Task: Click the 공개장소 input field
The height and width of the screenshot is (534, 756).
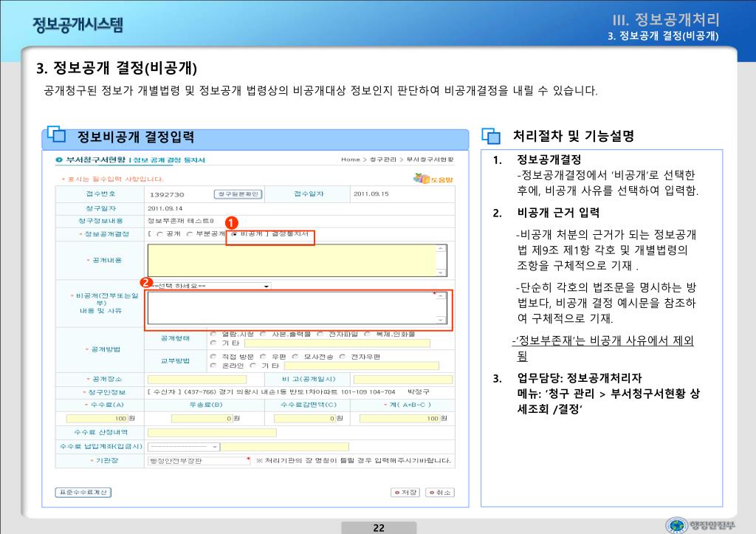Action: (x=196, y=380)
